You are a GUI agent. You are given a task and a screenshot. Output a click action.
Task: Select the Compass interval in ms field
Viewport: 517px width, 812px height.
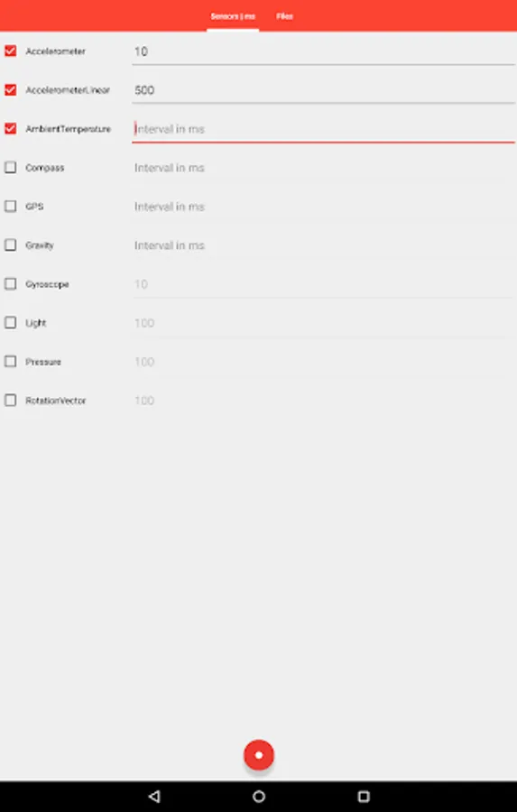(x=323, y=169)
